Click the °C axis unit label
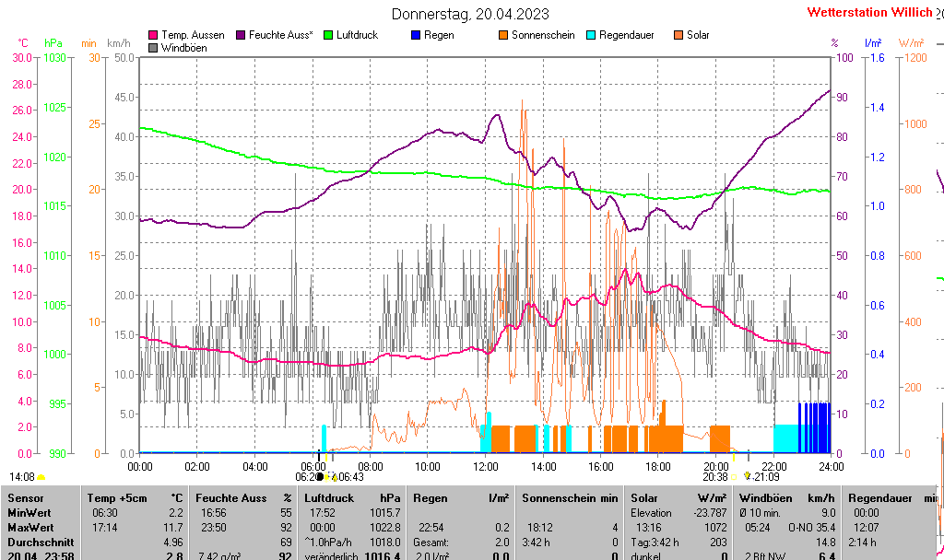 tap(23, 43)
